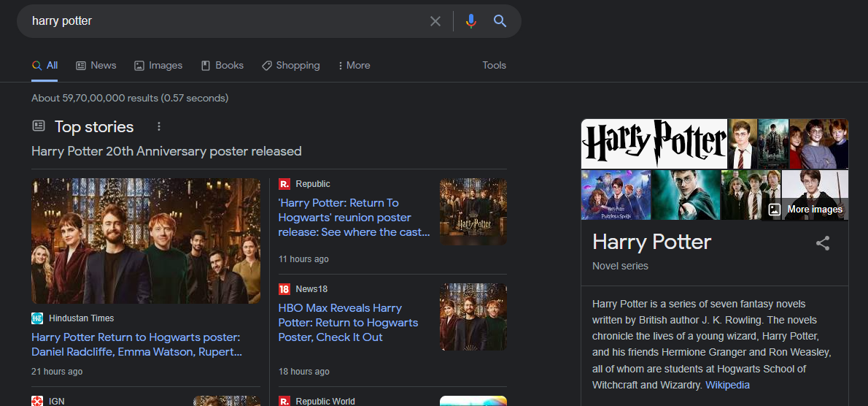Click the Hindustan Times source logo
This screenshot has width=868, height=406.
[37, 318]
